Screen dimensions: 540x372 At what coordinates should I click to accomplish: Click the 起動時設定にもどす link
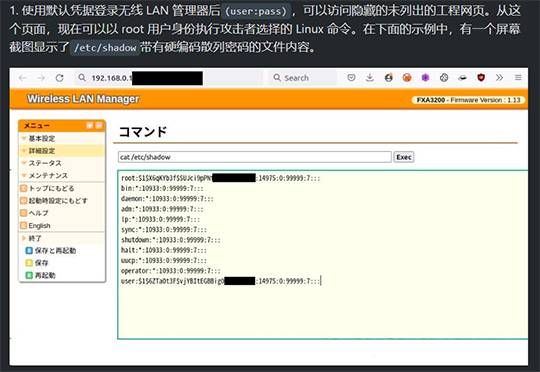(x=58, y=200)
